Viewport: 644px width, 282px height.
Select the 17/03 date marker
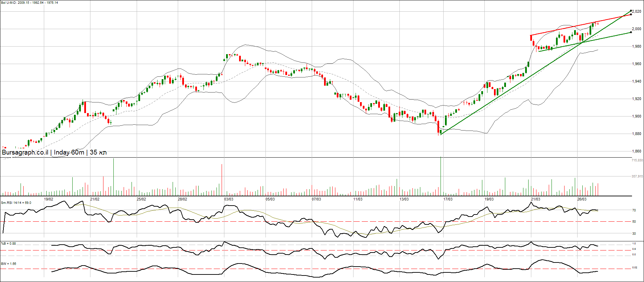(448, 199)
